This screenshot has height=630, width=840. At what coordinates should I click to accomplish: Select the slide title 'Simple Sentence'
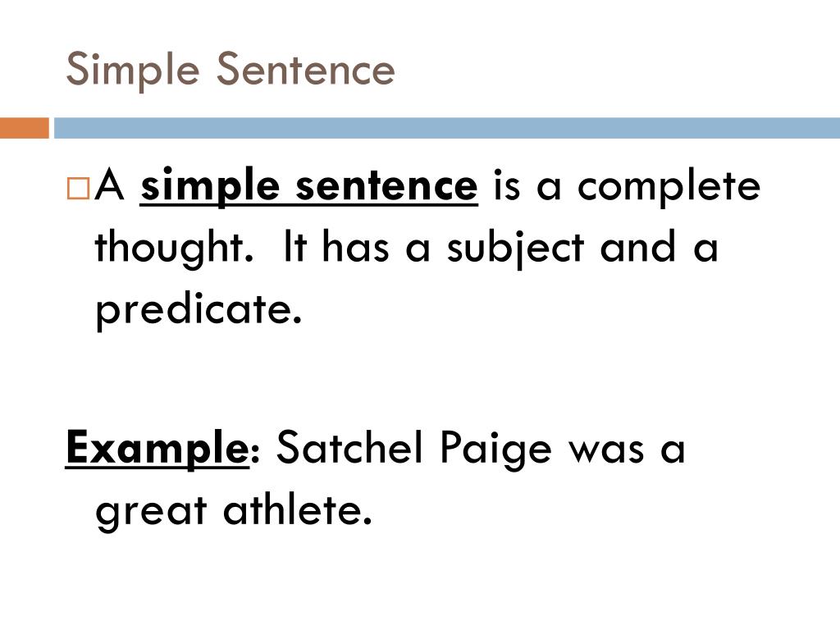tap(231, 71)
